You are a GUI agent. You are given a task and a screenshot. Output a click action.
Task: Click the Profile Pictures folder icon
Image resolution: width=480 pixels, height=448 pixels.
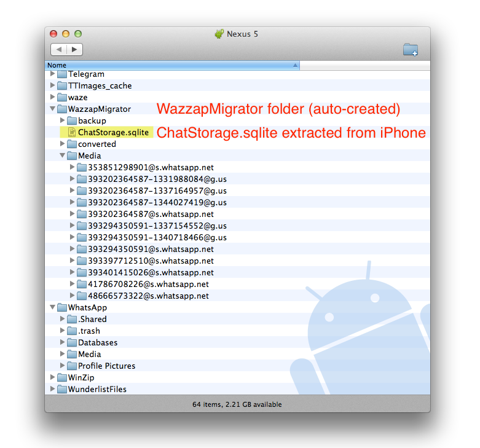coord(72,366)
